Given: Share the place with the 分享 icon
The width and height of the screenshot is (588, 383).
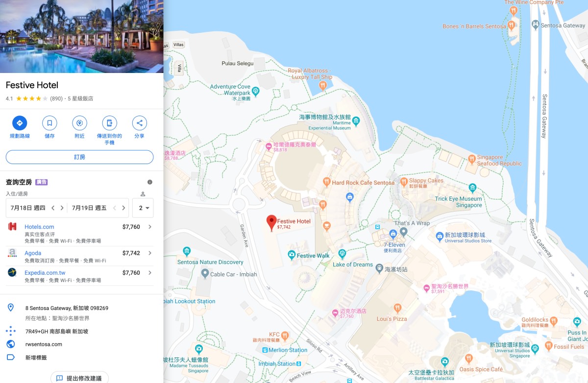Looking at the screenshot, I should point(140,123).
